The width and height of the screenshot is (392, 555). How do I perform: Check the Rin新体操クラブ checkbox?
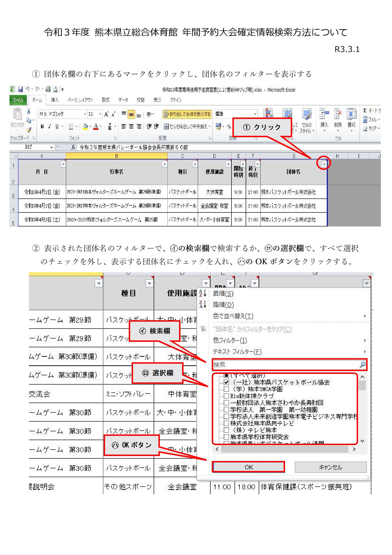[226, 396]
